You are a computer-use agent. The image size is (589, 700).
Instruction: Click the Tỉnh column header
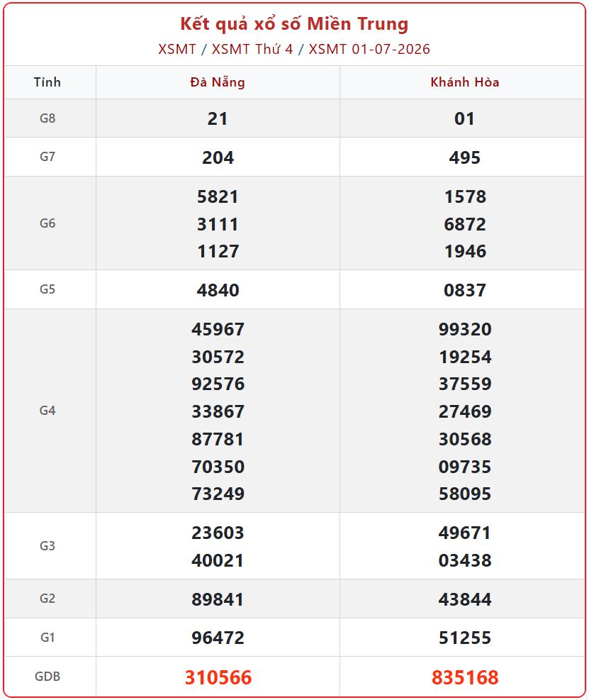[47, 82]
